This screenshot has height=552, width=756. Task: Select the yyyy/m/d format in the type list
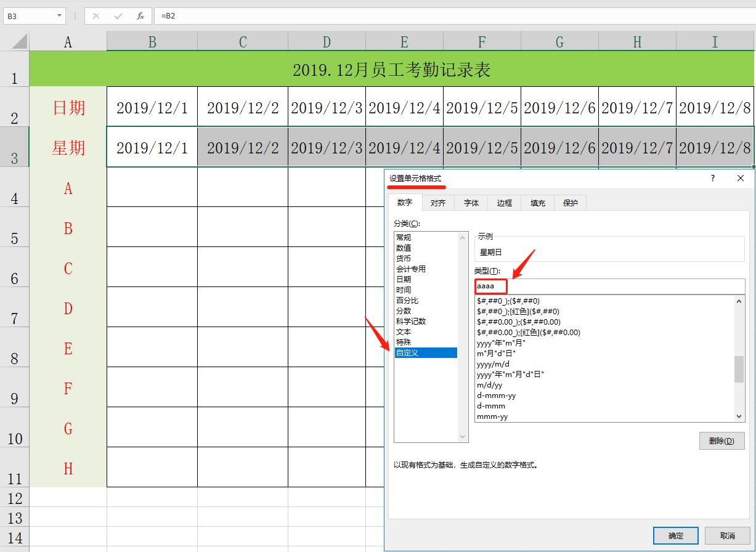point(493,363)
